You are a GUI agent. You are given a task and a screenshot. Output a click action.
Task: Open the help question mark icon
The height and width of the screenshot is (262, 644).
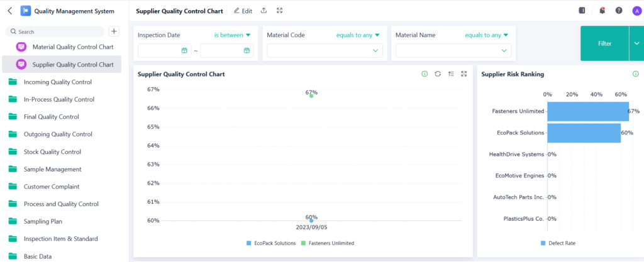click(x=619, y=11)
